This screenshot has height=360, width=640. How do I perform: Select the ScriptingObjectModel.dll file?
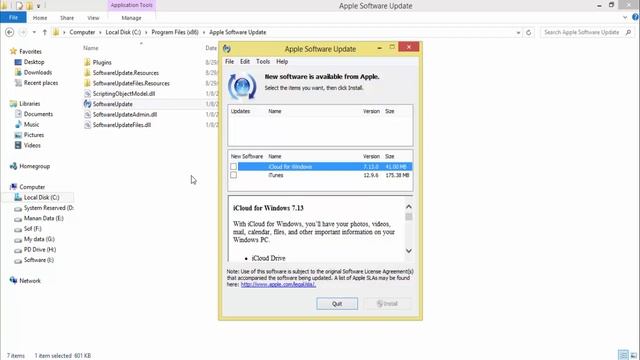(124, 93)
